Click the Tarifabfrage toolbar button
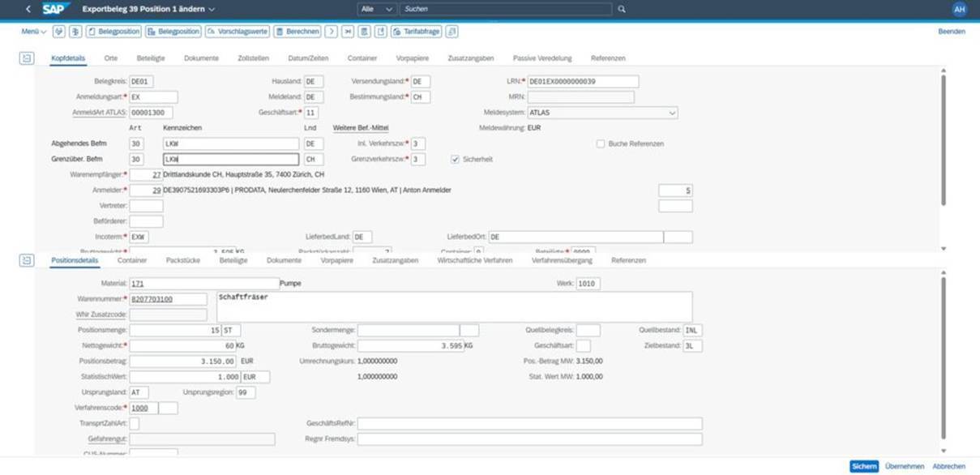 click(417, 32)
